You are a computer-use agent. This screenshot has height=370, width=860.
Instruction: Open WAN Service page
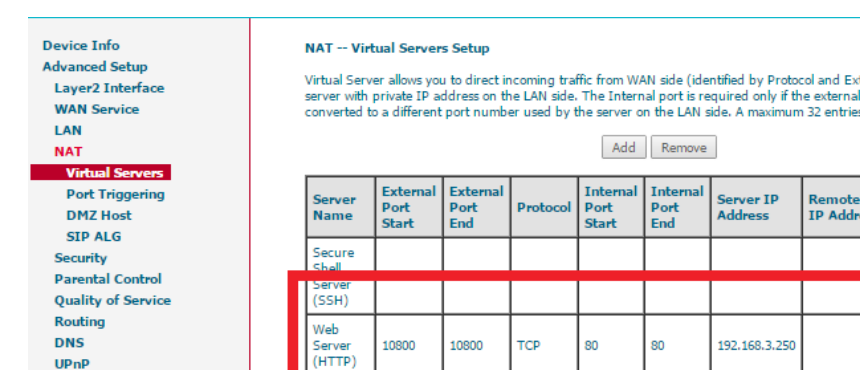tap(97, 110)
